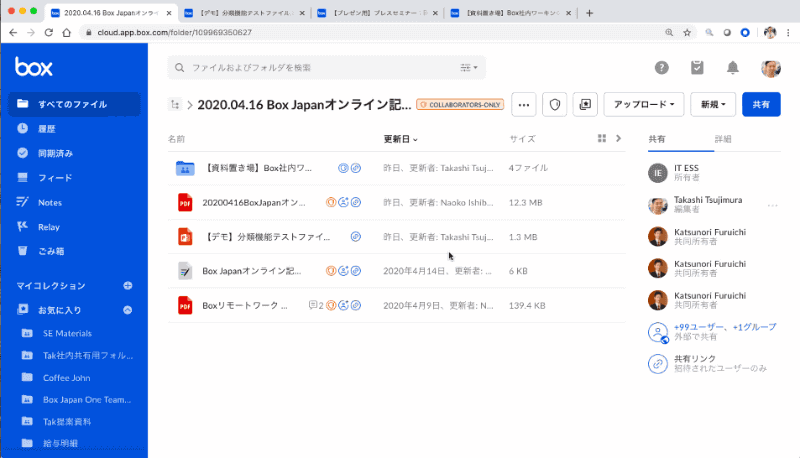Open account avatar menu in Box header
The width and height of the screenshot is (800, 458).
770,68
